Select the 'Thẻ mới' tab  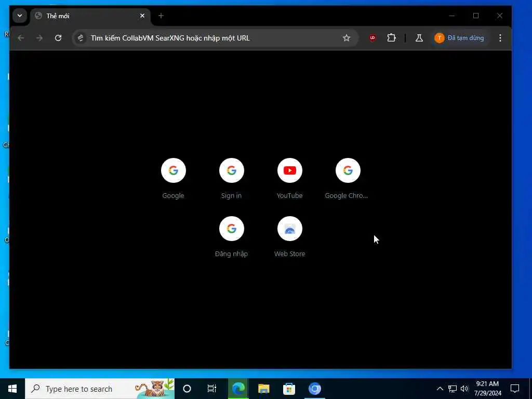tap(90, 16)
